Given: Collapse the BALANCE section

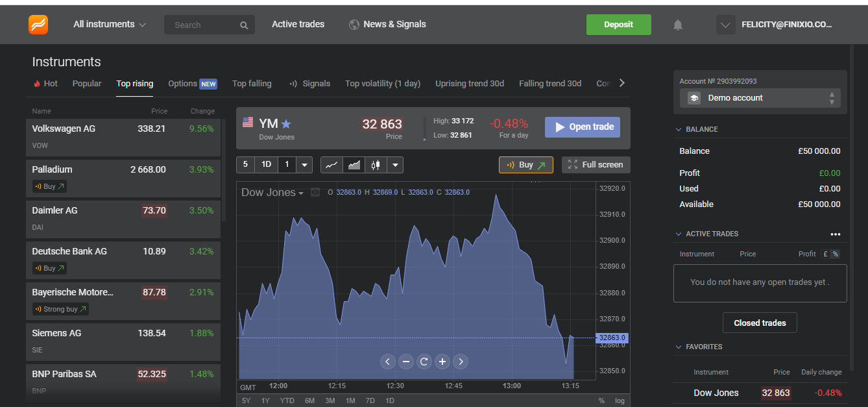Looking at the screenshot, I should coord(679,130).
